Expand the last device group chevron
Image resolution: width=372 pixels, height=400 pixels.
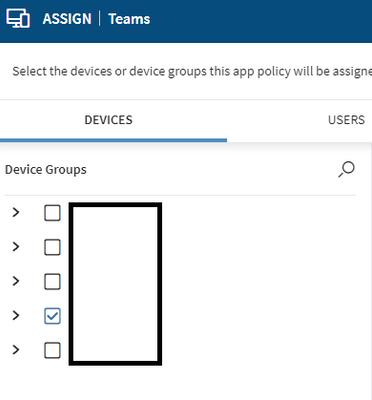(x=16, y=350)
